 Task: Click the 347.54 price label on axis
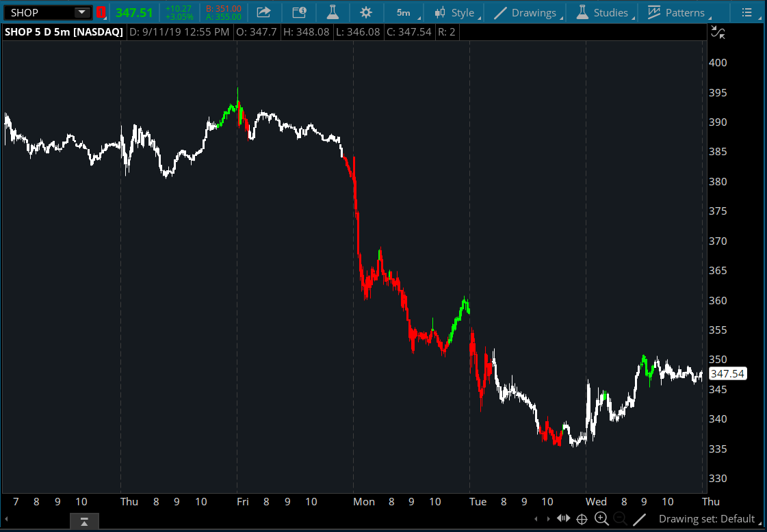[x=727, y=373]
